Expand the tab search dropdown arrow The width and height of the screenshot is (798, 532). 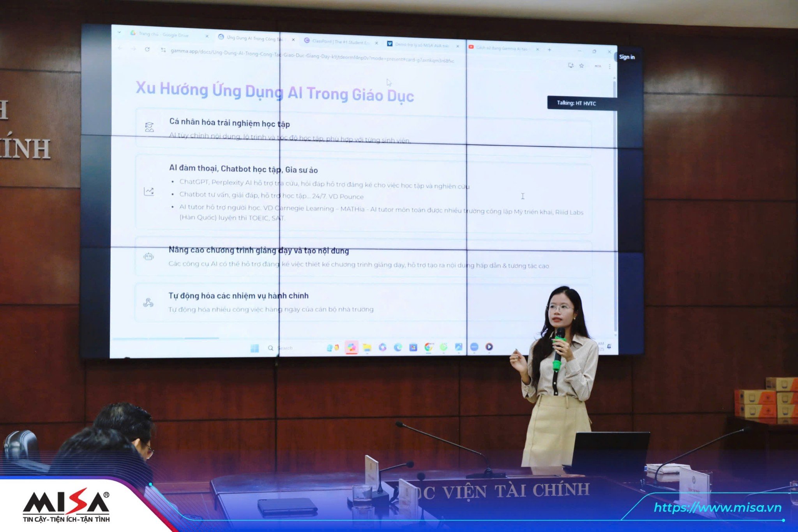[119, 32]
